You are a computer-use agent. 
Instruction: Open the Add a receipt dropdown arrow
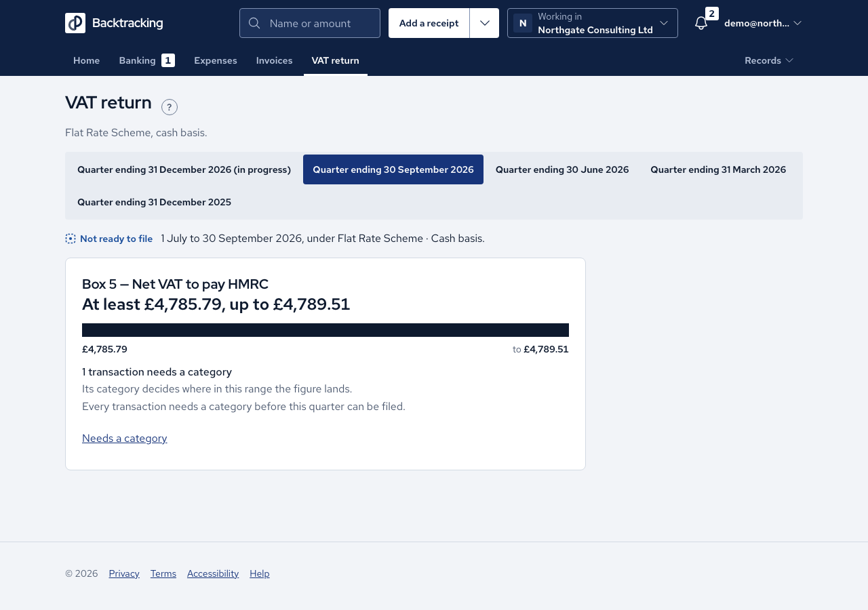coord(484,23)
